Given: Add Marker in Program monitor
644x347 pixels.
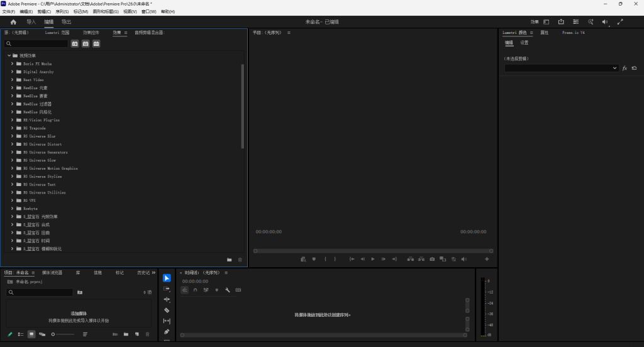Looking at the screenshot, I should (x=314, y=259).
